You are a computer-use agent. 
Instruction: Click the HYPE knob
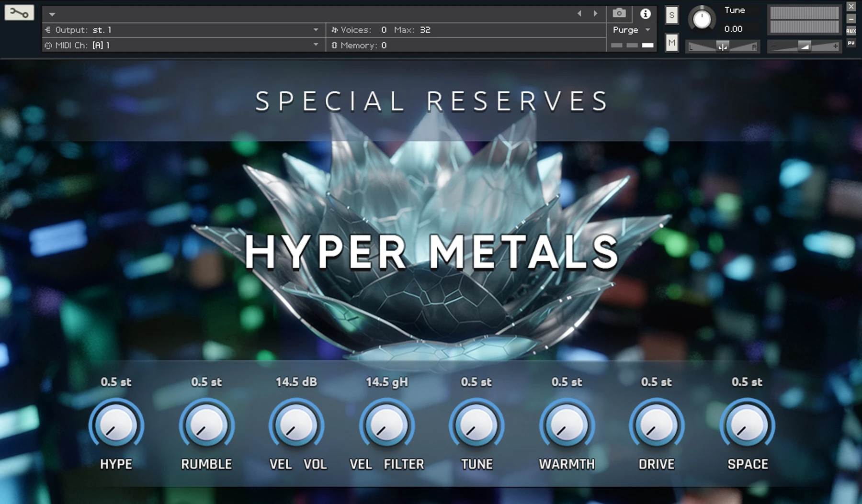116,425
